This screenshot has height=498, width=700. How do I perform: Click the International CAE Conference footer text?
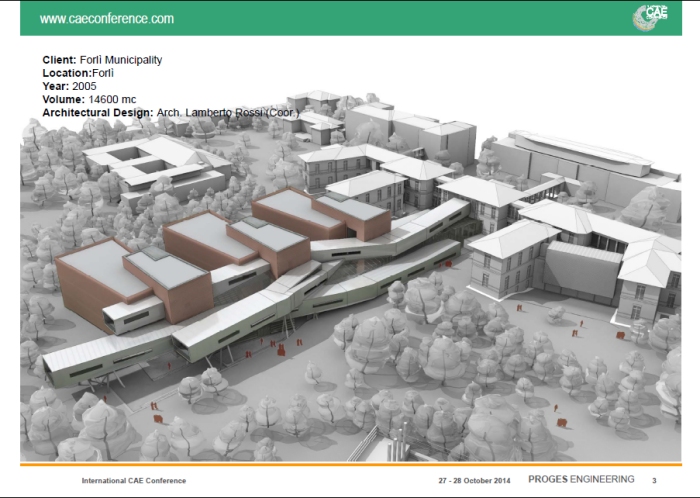[133, 481]
